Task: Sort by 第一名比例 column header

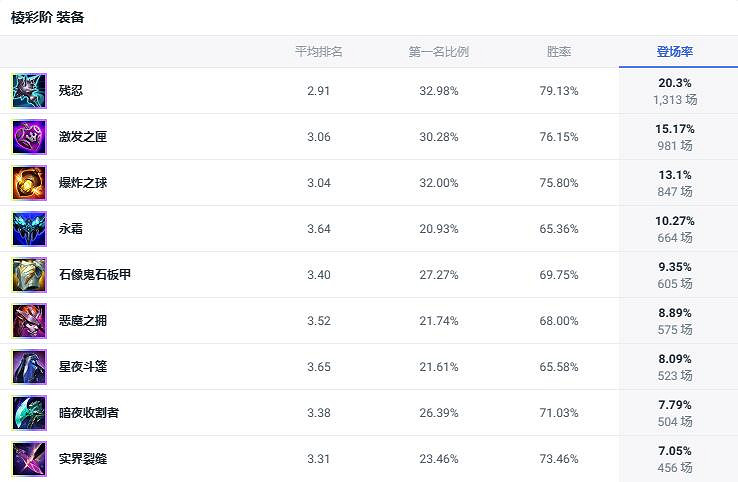Action: (x=439, y=51)
